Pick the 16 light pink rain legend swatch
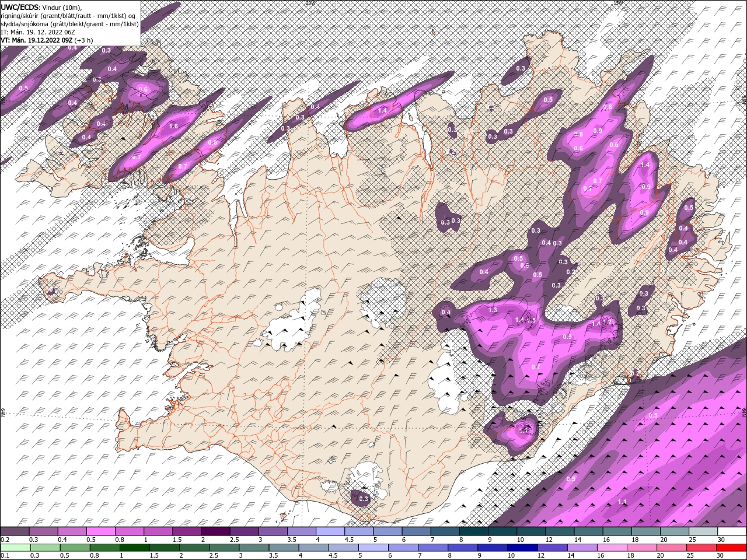Screen dimensions: 747x560 [612, 548]
